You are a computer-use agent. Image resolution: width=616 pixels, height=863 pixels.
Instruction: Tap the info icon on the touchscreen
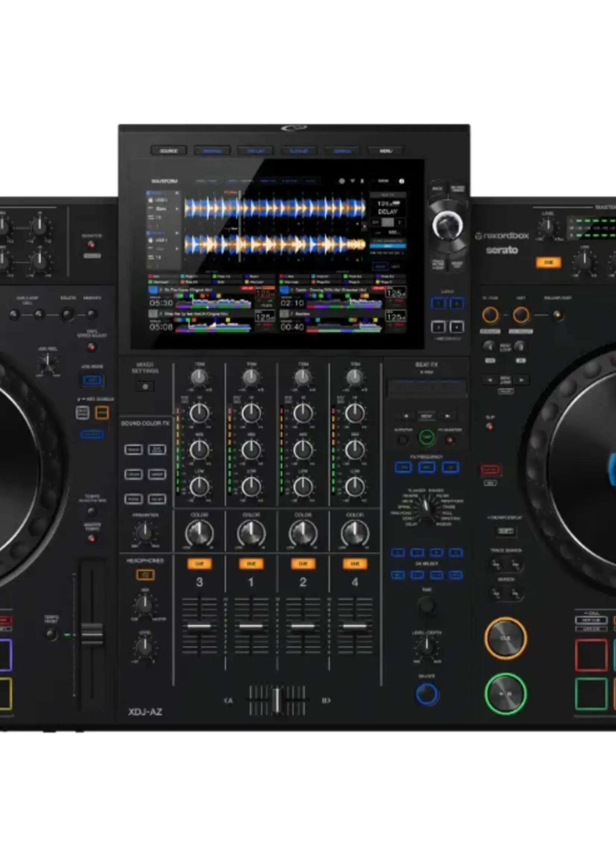click(x=401, y=181)
